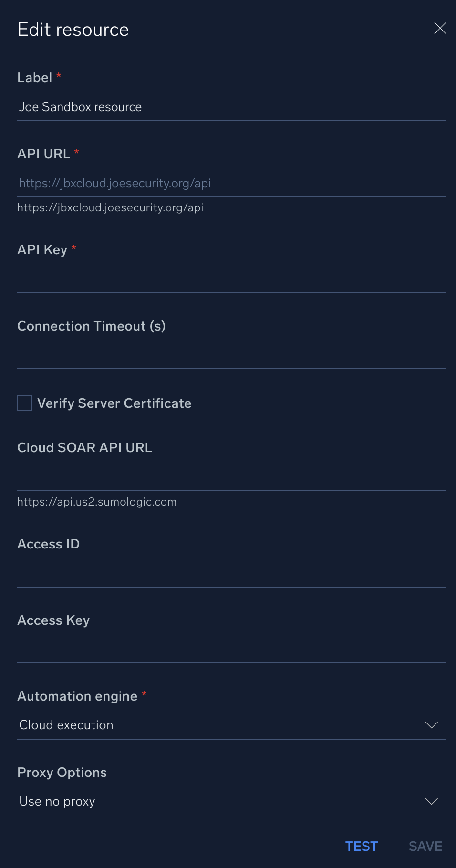This screenshot has width=456, height=868.
Task: Open the Automation engine dropdown chevron
Action: tap(432, 725)
